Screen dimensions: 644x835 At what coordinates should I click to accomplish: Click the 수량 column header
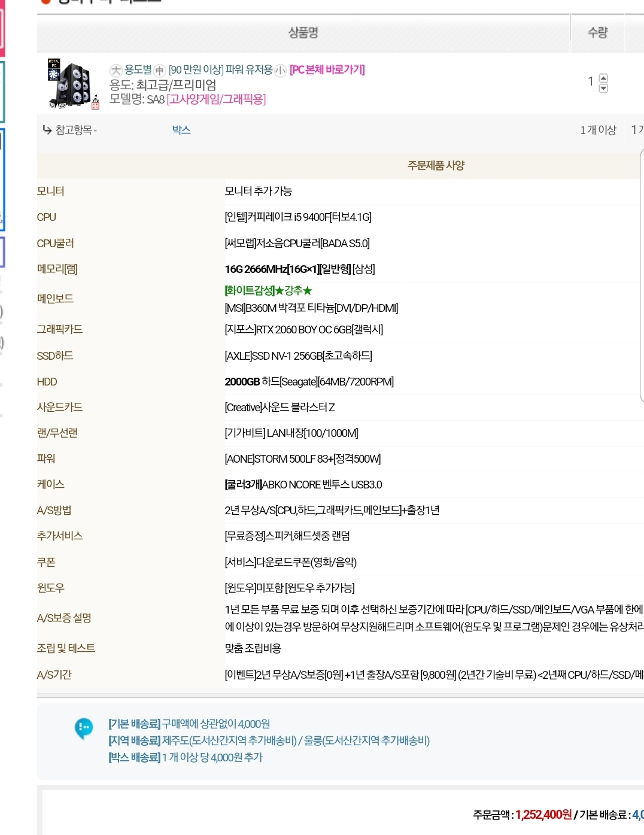(597, 33)
